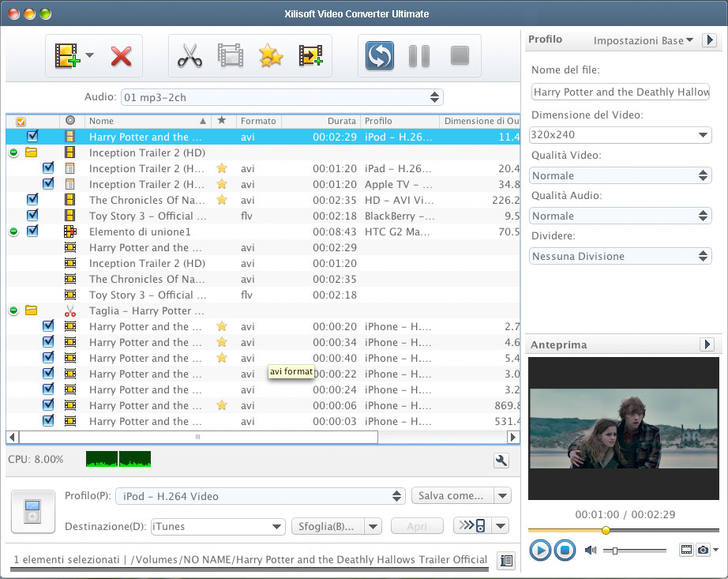Open the Sfoglia dropdown arrow
Image resolution: width=728 pixels, height=579 pixels.
pyautogui.click(x=373, y=527)
